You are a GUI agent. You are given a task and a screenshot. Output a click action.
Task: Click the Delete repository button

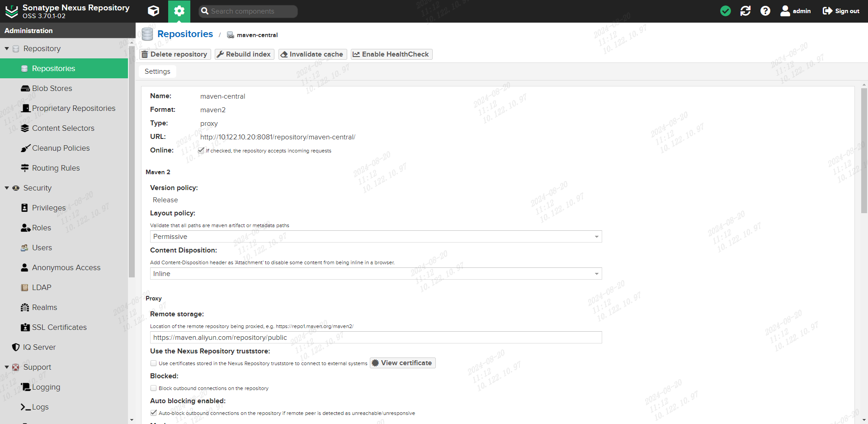pyautogui.click(x=175, y=54)
